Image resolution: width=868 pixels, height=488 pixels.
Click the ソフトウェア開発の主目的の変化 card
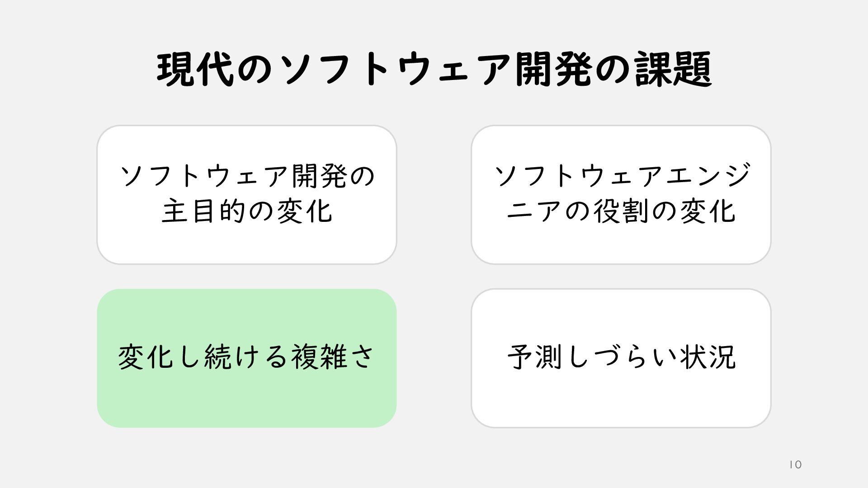[x=247, y=244]
